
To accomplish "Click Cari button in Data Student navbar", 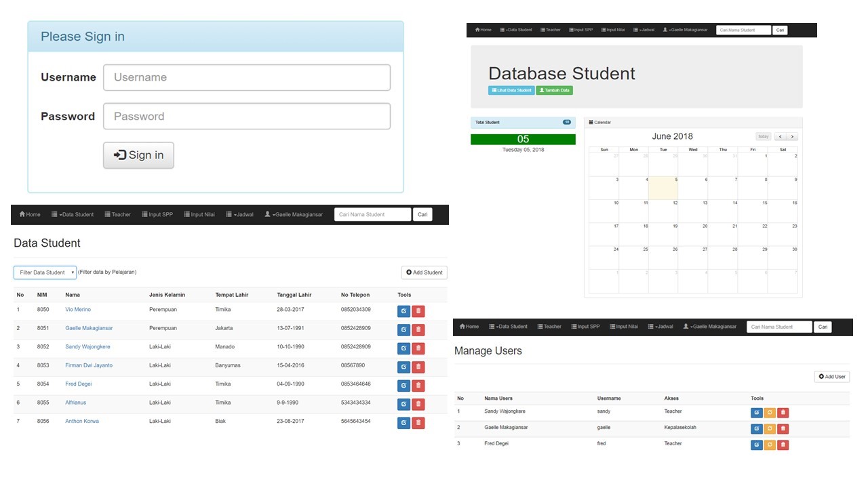I will click(422, 215).
